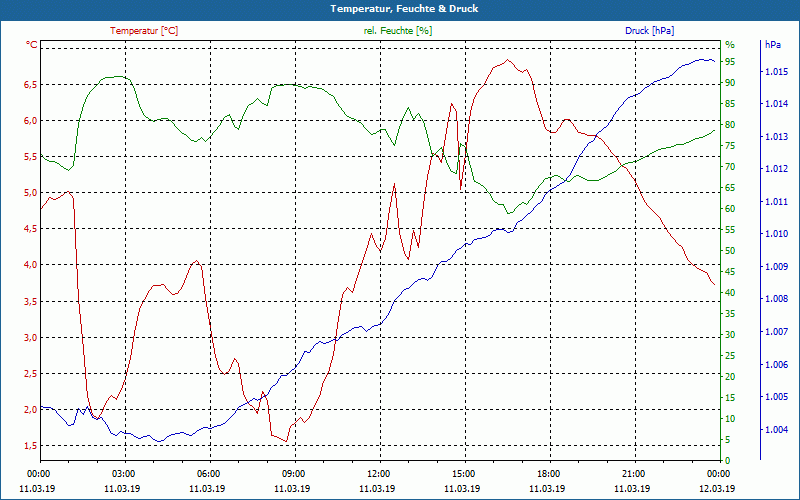Click the 2,5 temperature axis value
The height and width of the screenshot is (500, 800).
pos(31,374)
